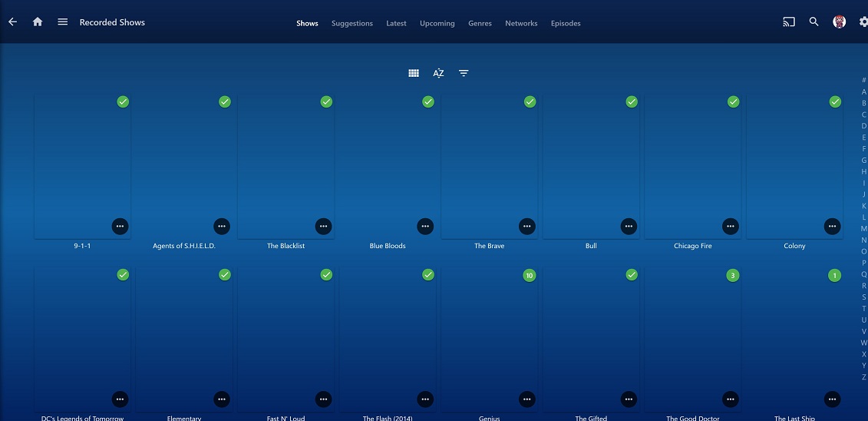Toggle watched checkmark on The Brave

(x=530, y=101)
